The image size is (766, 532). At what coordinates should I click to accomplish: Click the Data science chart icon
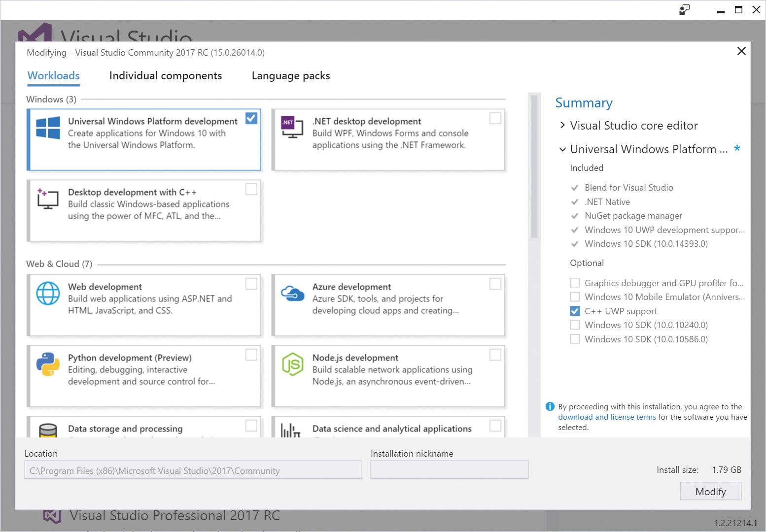click(290, 431)
